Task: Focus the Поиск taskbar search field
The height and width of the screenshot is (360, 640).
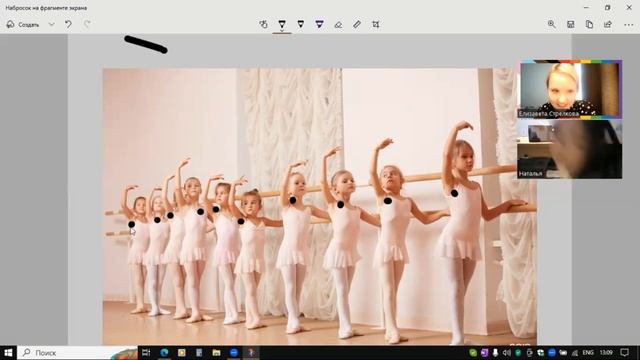Action: (78, 353)
